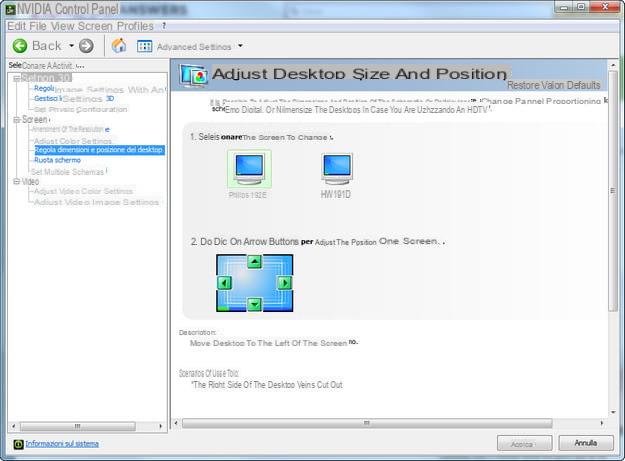Click the vertical scrollbar in main panel
625x461 pixels.
[x=613, y=191]
